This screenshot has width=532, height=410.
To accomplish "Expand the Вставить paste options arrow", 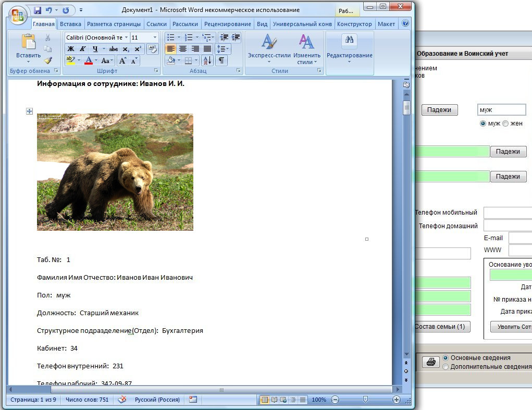I will (28, 61).
